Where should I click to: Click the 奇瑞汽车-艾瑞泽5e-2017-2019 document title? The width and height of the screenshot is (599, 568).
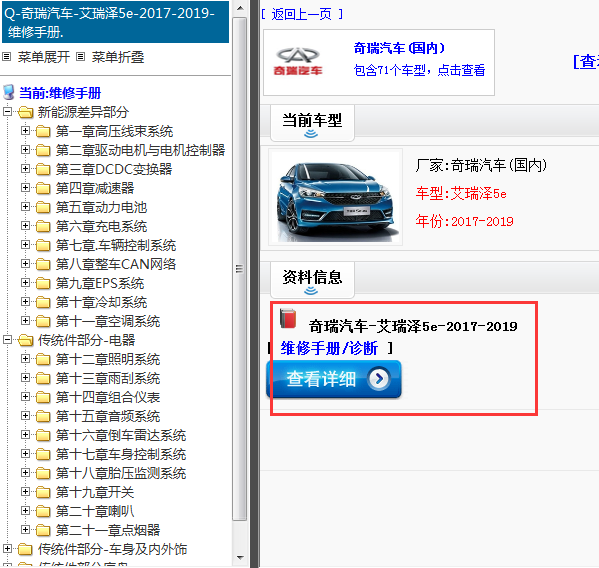[x=413, y=327]
